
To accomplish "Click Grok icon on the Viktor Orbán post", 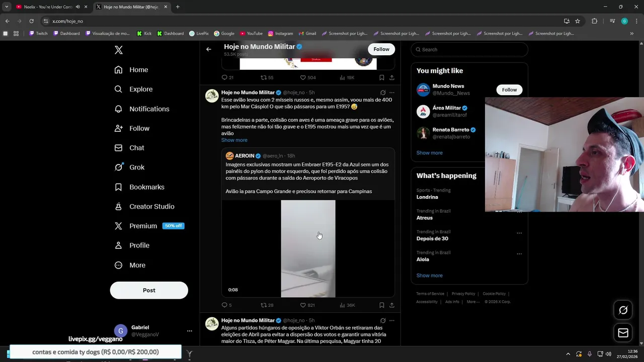I will point(383,320).
